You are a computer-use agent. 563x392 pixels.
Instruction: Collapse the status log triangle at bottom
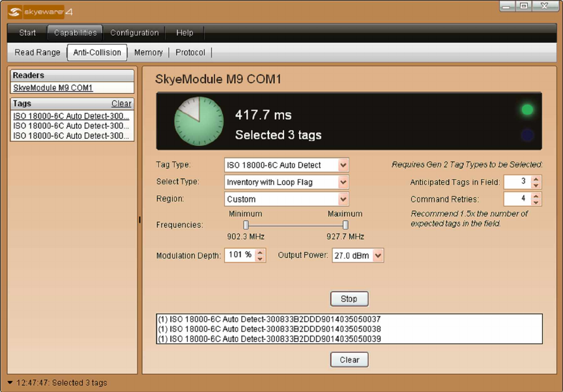coord(10,382)
